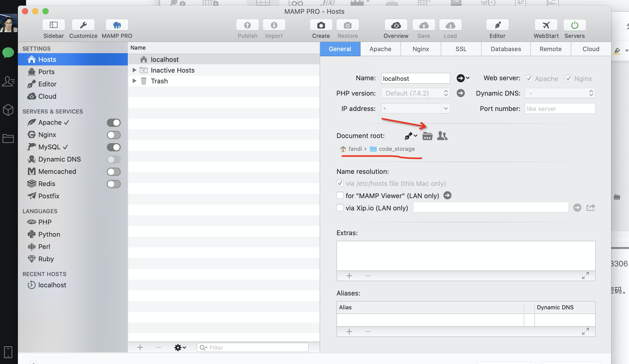629x364 pixels.
Task: Enable the MAMP Viewer LAN checkbox
Action: point(340,195)
